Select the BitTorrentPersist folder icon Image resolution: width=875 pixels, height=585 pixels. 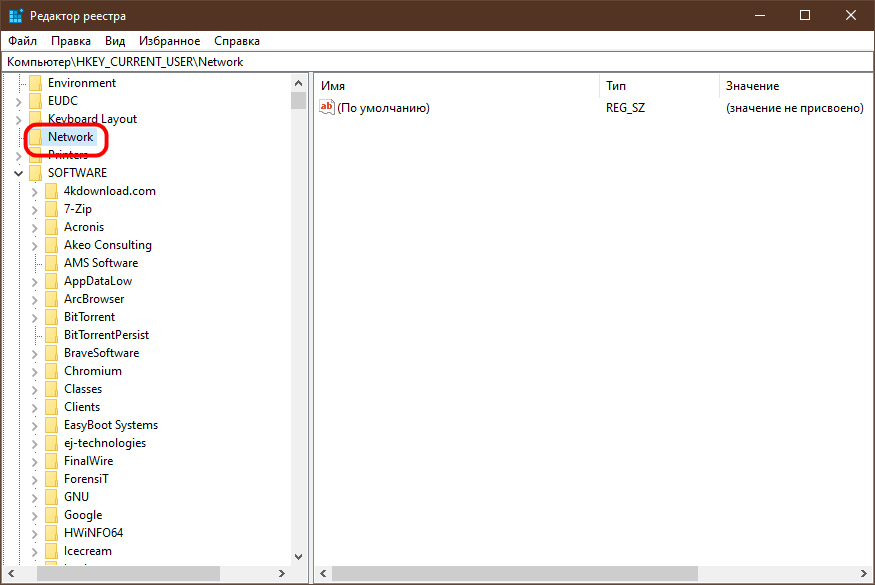point(51,335)
